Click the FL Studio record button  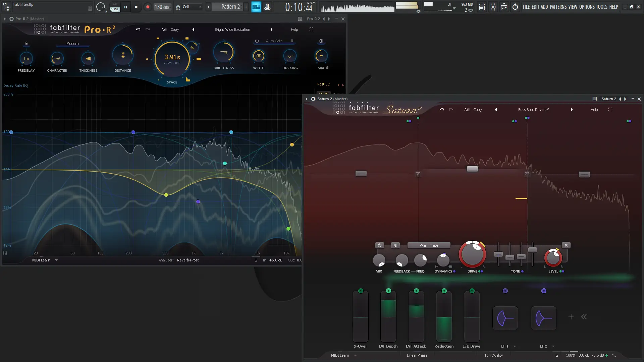pos(148,7)
